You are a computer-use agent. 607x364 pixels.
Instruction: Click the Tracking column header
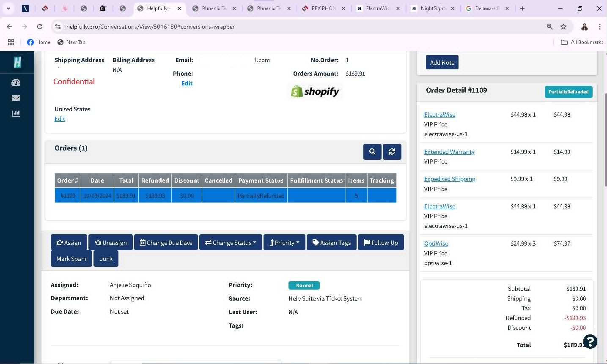pyautogui.click(x=382, y=181)
